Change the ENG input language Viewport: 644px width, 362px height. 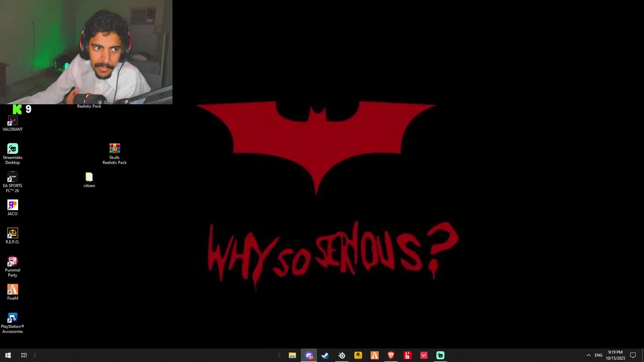[598, 355]
